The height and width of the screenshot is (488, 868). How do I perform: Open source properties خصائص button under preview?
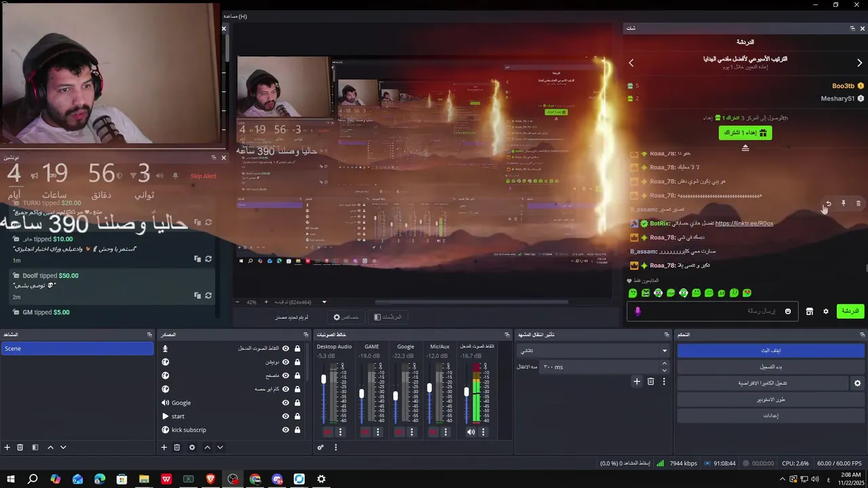pos(346,317)
